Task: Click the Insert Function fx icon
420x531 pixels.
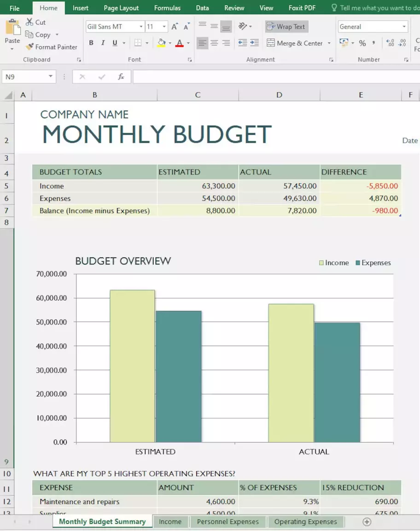Action: click(121, 77)
